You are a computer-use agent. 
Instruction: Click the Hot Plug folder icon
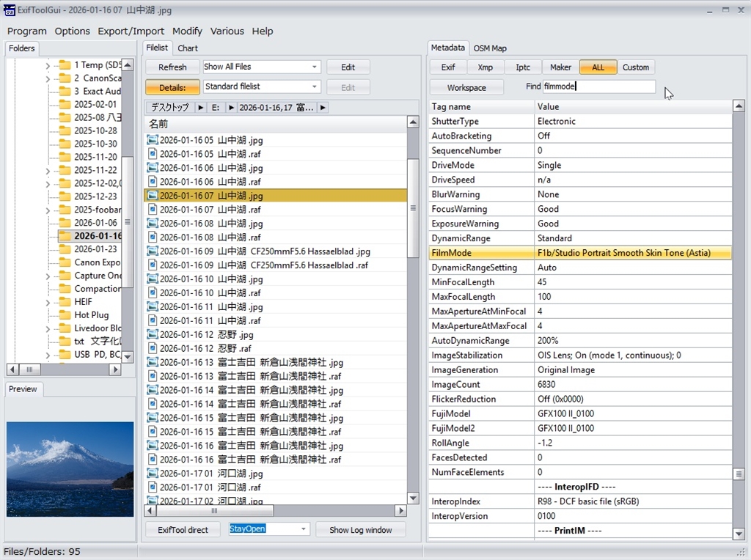click(x=64, y=315)
